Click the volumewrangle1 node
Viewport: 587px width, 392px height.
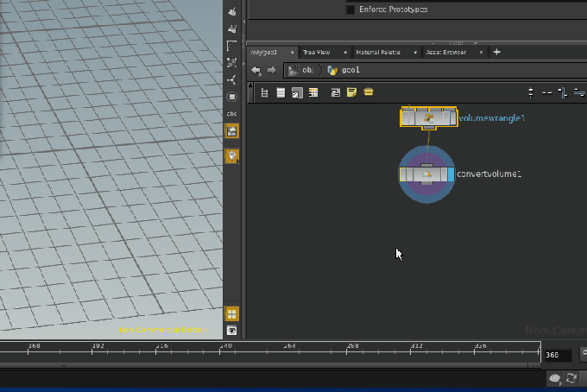coord(428,117)
